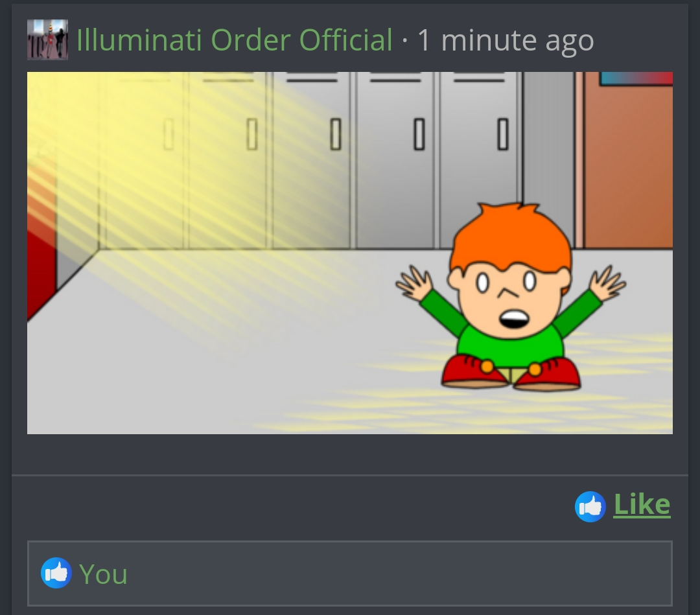Click the Illuminati Order Official avatar
This screenshot has height=615, width=700.
click(x=47, y=40)
